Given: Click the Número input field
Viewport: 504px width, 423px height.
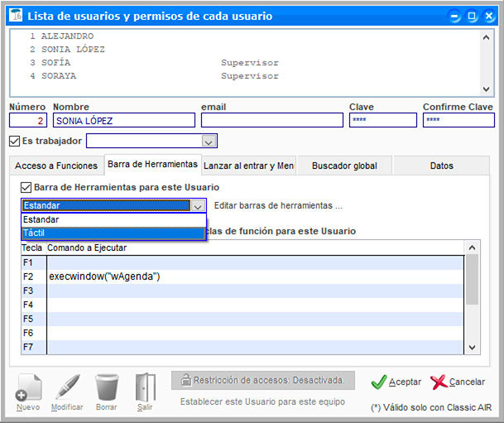Looking at the screenshot, I should coord(28,121).
